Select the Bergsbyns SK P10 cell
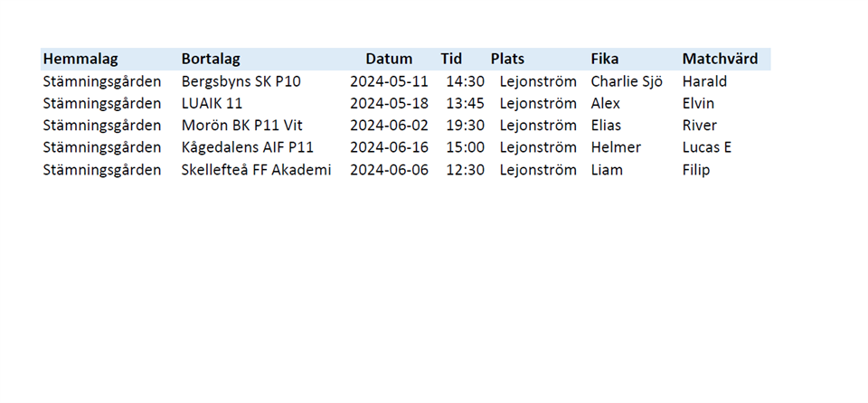This screenshot has width=868, height=403. click(241, 81)
